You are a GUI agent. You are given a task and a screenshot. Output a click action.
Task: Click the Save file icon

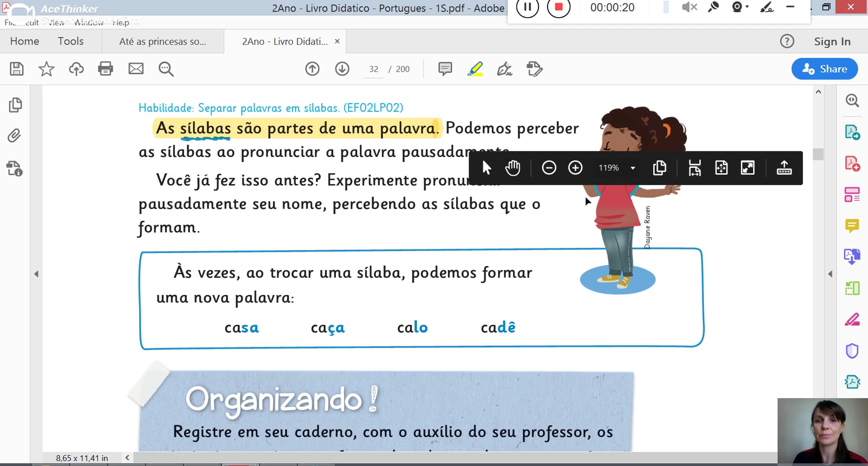coord(17,69)
